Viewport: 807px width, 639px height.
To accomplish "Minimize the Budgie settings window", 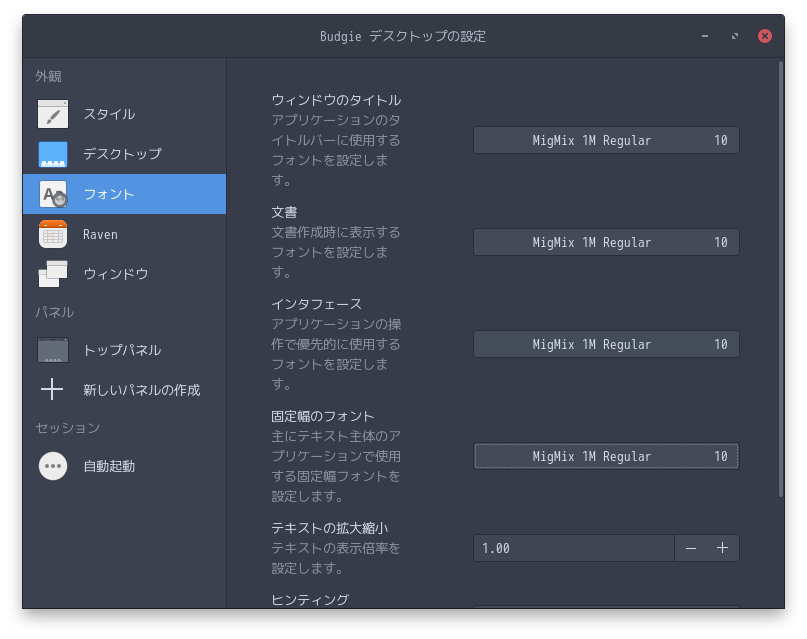I will click(705, 36).
